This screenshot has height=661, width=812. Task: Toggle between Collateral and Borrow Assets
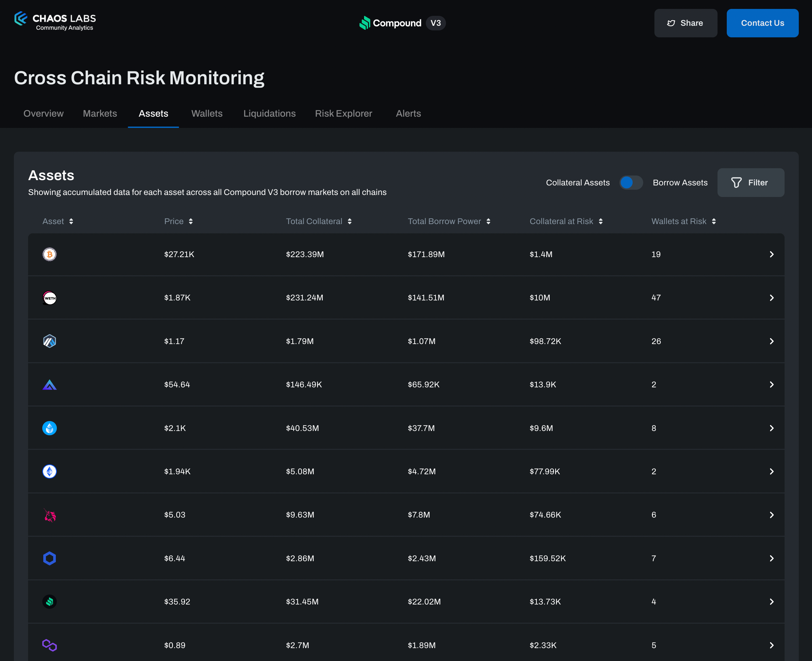631,183
